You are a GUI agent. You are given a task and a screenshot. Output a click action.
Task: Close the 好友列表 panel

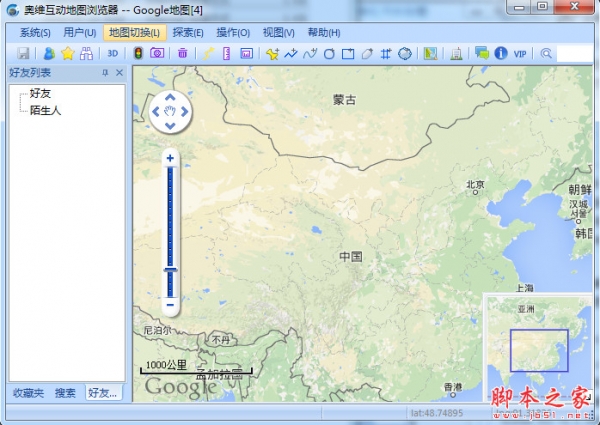[120, 73]
